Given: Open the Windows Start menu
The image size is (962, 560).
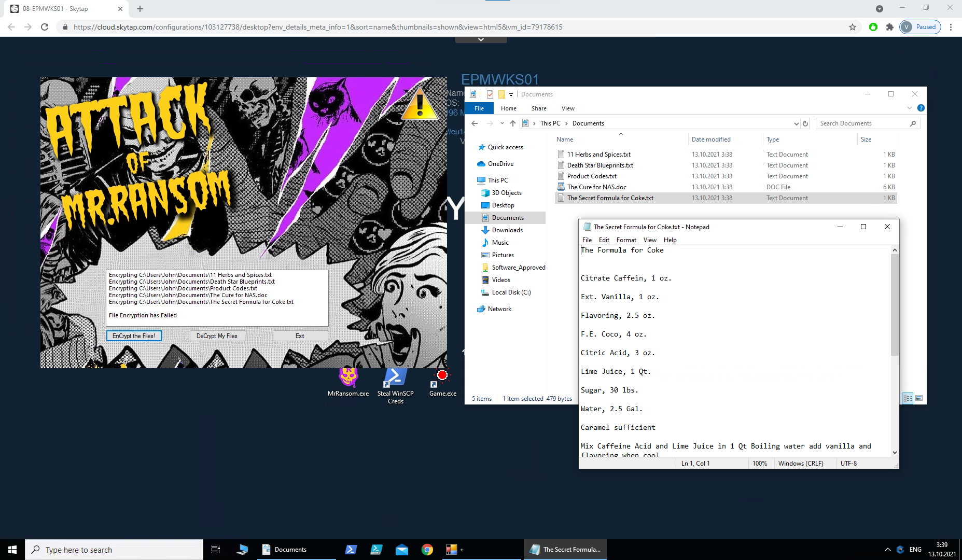Looking at the screenshot, I should (12, 550).
